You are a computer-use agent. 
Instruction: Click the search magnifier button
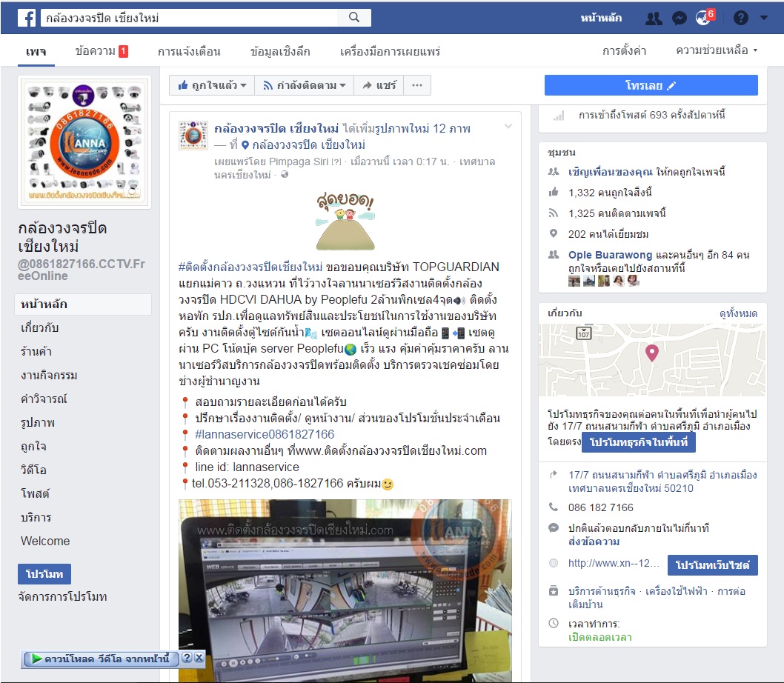click(353, 18)
